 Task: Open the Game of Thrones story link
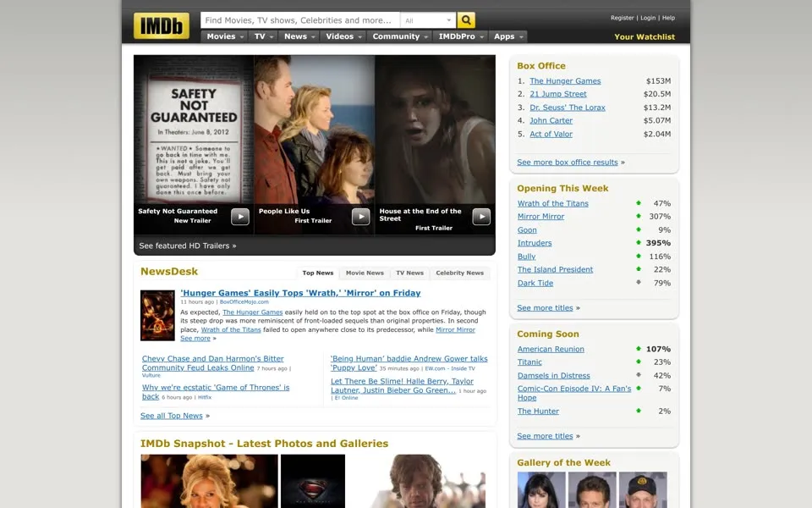216,392
